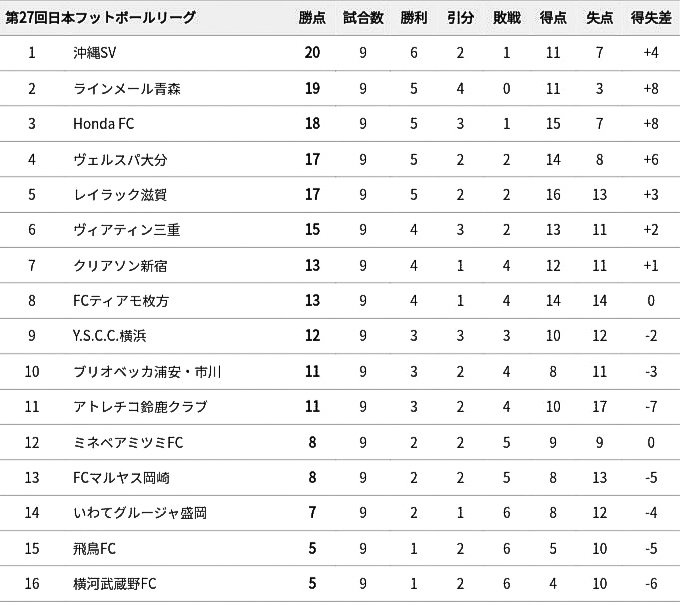Click the 得失差 column header
The height and width of the screenshot is (605, 680).
coord(651,18)
